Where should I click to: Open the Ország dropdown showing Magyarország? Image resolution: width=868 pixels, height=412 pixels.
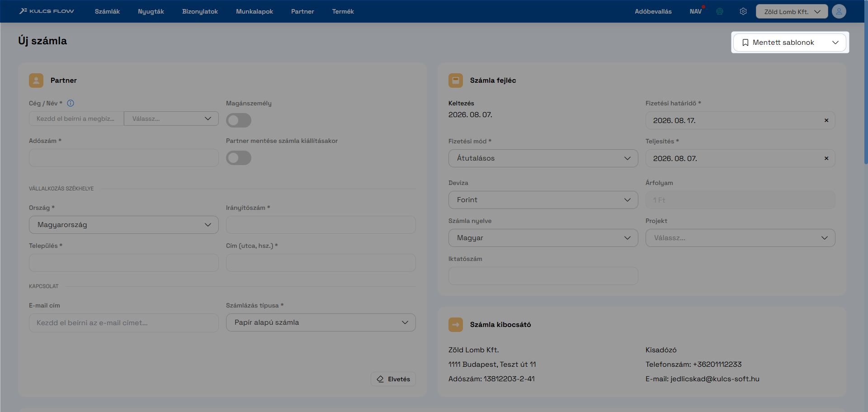click(x=124, y=225)
